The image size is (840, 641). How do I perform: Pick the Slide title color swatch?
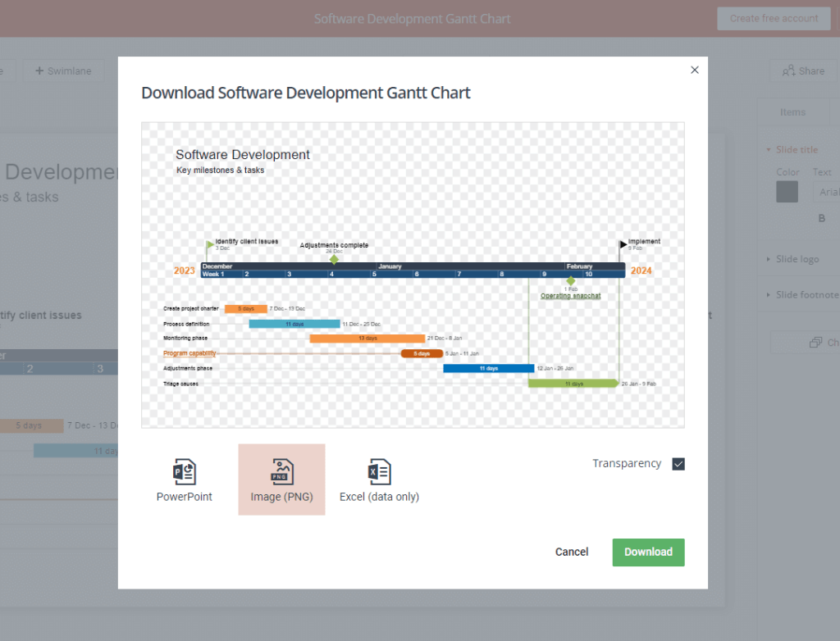click(x=787, y=191)
